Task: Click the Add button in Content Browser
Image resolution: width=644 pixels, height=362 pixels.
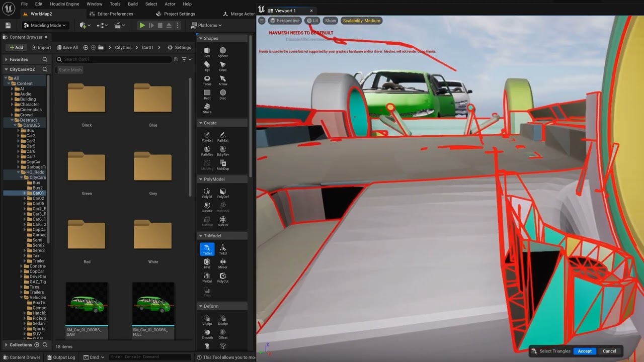Action: point(17,47)
